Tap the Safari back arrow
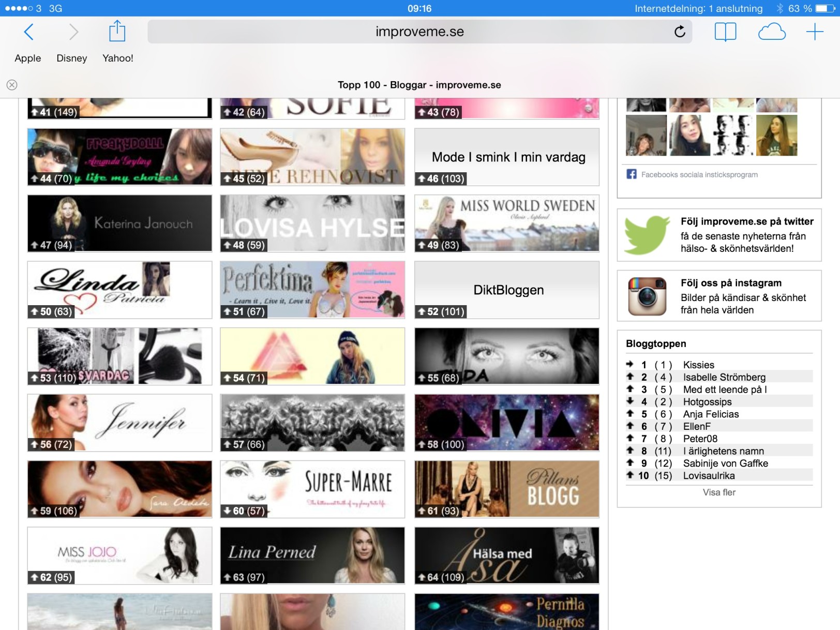840x630 pixels. [29, 32]
